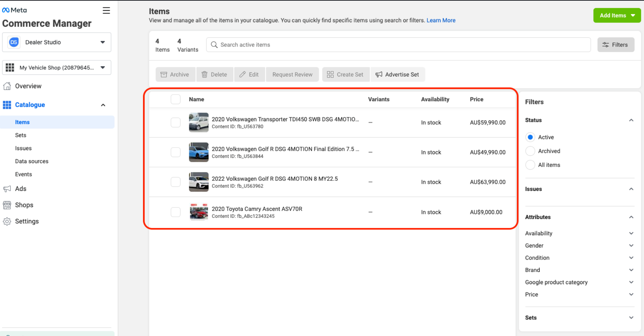Image resolution: width=644 pixels, height=336 pixels.
Task: Click the catalogue grid icon beside My Vehicle Shop
Action: click(x=10, y=68)
